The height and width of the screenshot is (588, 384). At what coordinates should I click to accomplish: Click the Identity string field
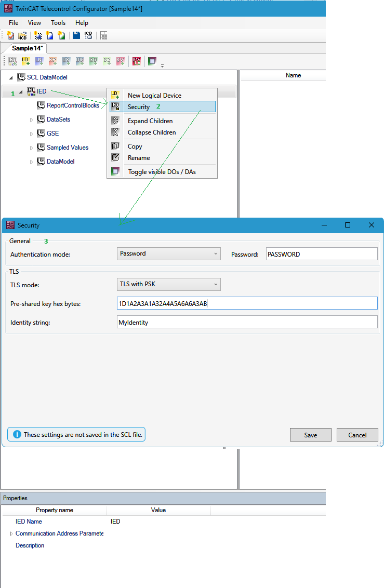pyautogui.click(x=247, y=322)
